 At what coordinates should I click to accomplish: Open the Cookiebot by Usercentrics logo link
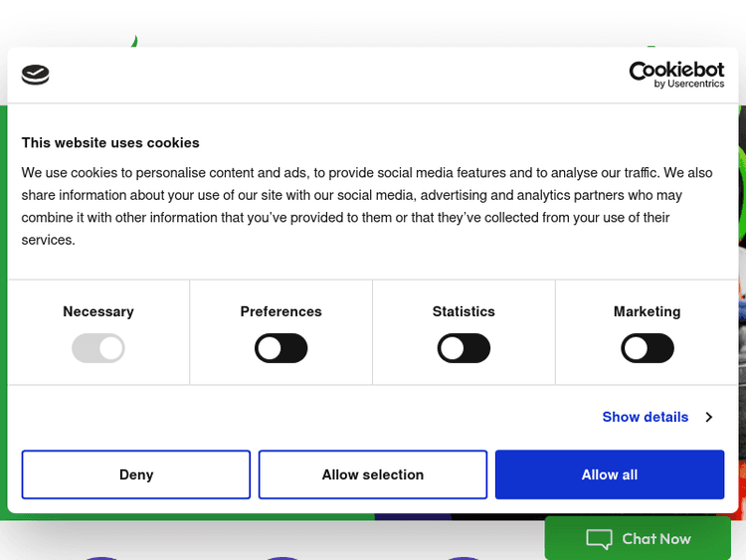coord(676,75)
